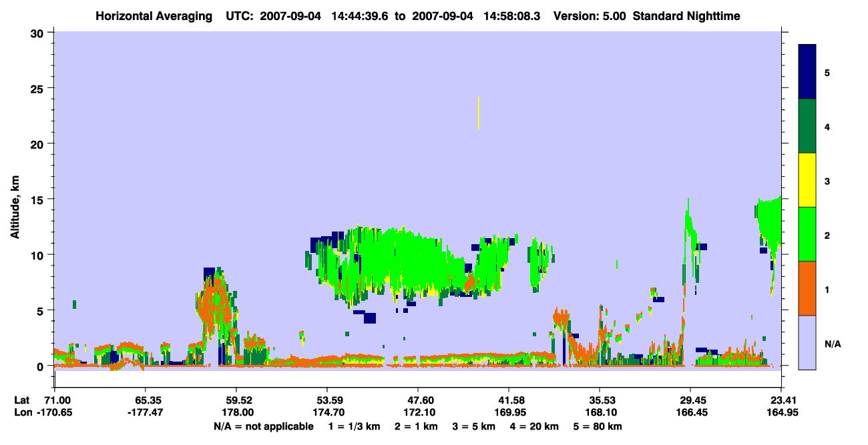Click the 'Lat' row label
Image resolution: width=868 pixels, height=445 pixels.
22,400
